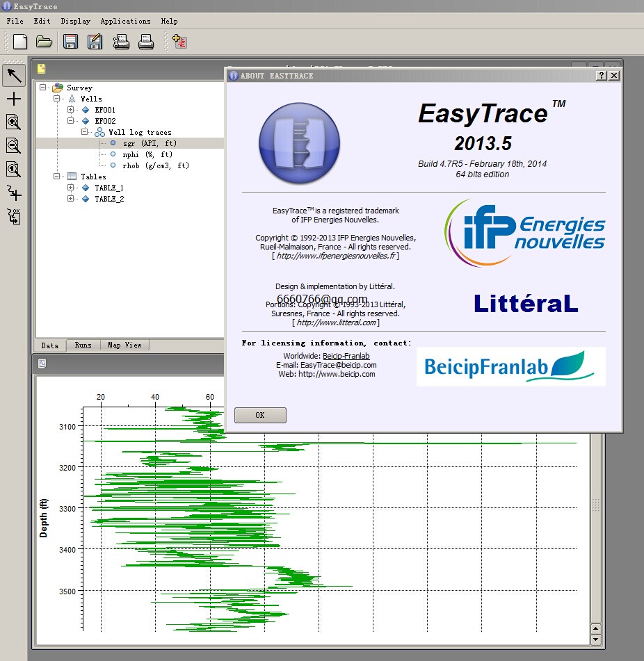Switch to the Runs tab

[83, 345]
